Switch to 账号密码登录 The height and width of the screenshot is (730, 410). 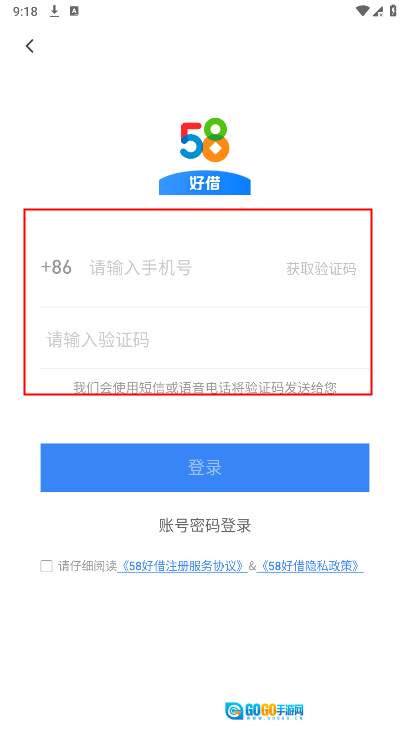[205, 526]
